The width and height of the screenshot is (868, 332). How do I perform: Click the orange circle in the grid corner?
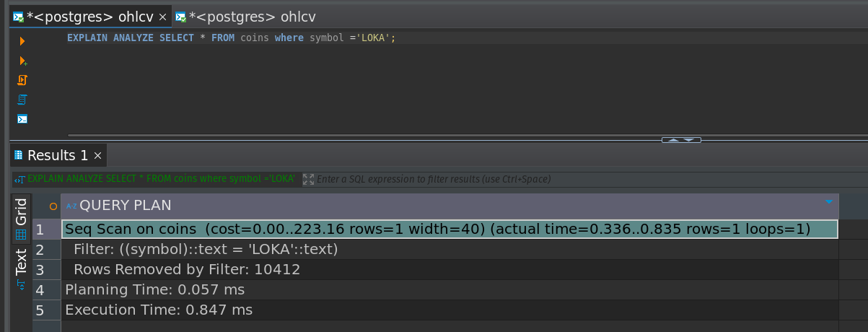coord(53,206)
